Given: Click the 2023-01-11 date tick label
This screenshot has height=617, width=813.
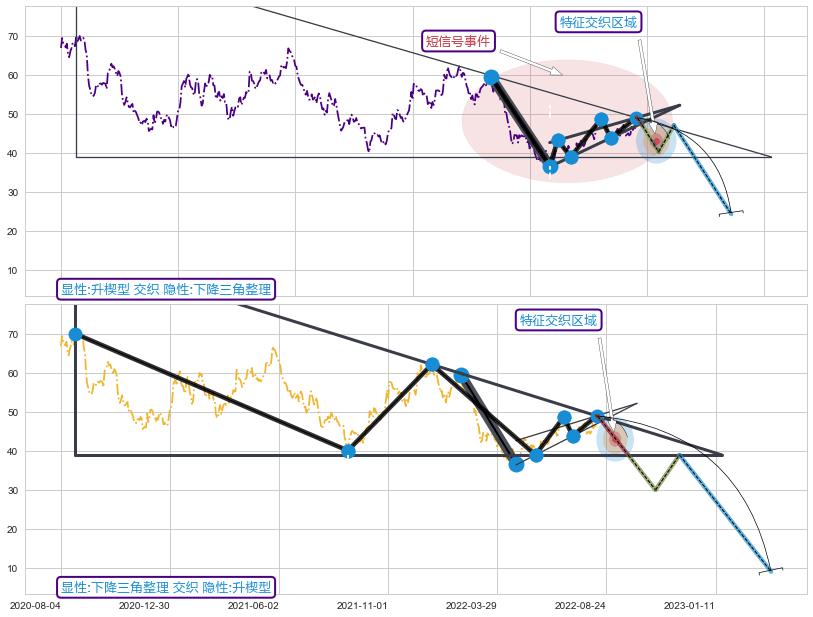Looking at the screenshot, I should click(x=689, y=605).
